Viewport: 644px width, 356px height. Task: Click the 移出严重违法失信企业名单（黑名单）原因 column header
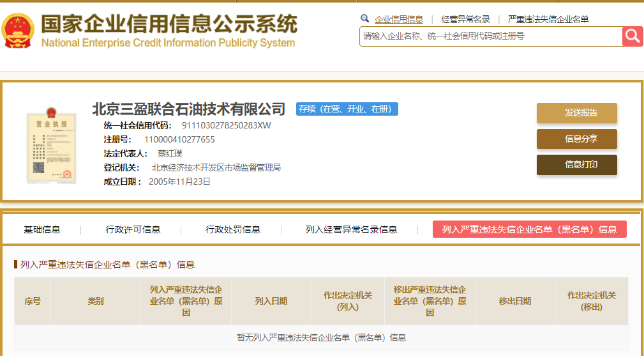pos(430,301)
